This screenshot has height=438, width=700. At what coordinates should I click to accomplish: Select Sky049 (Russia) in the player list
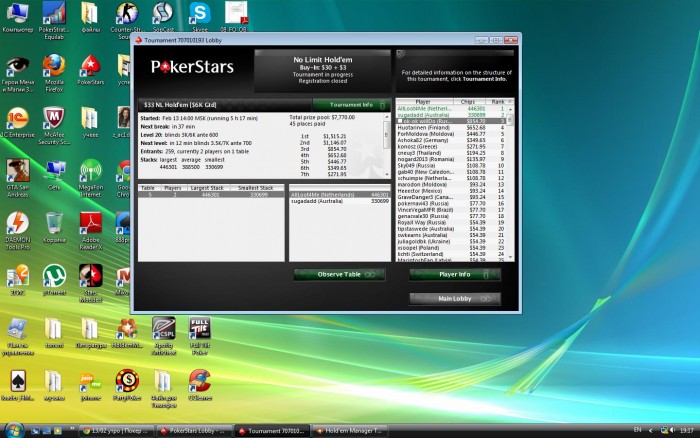pos(451,166)
